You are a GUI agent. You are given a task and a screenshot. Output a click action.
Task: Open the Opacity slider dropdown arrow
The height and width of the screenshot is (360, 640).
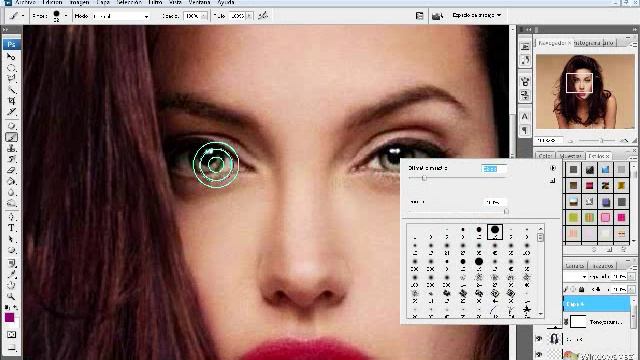(x=204, y=16)
